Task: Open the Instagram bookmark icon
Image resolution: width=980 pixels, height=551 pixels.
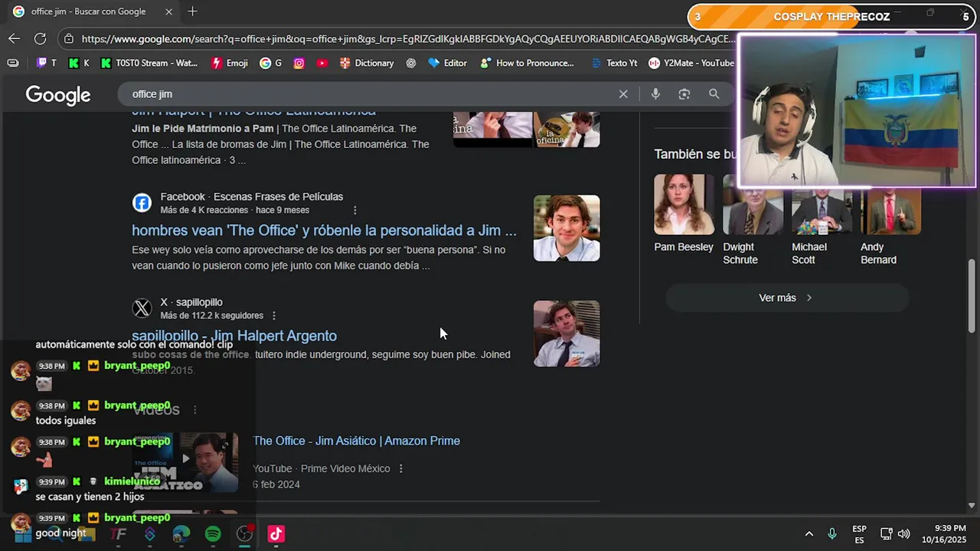Action: pyautogui.click(x=299, y=63)
